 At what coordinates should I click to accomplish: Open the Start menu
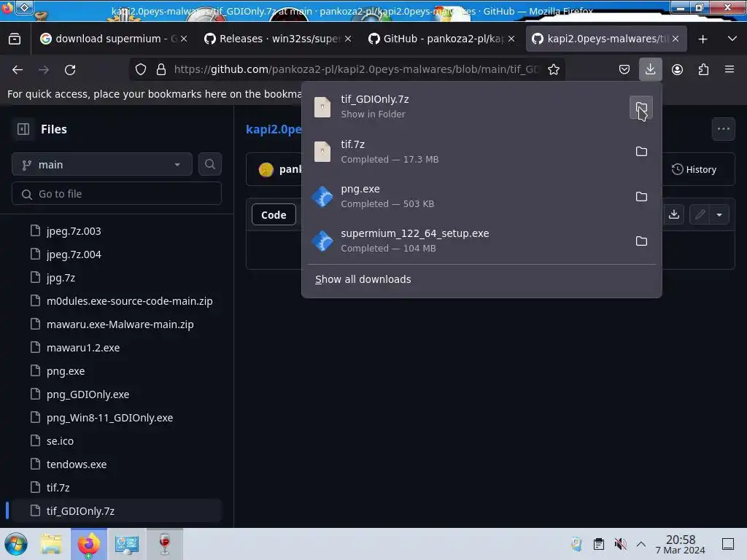(16, 544)
